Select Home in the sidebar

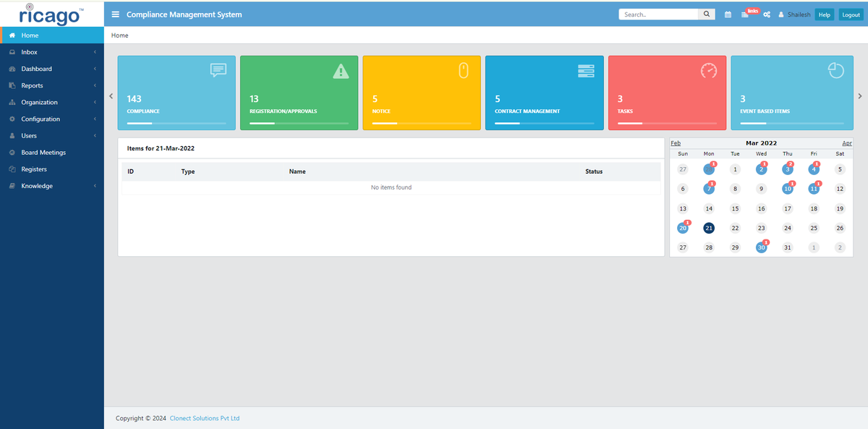[x=52, y=35]
